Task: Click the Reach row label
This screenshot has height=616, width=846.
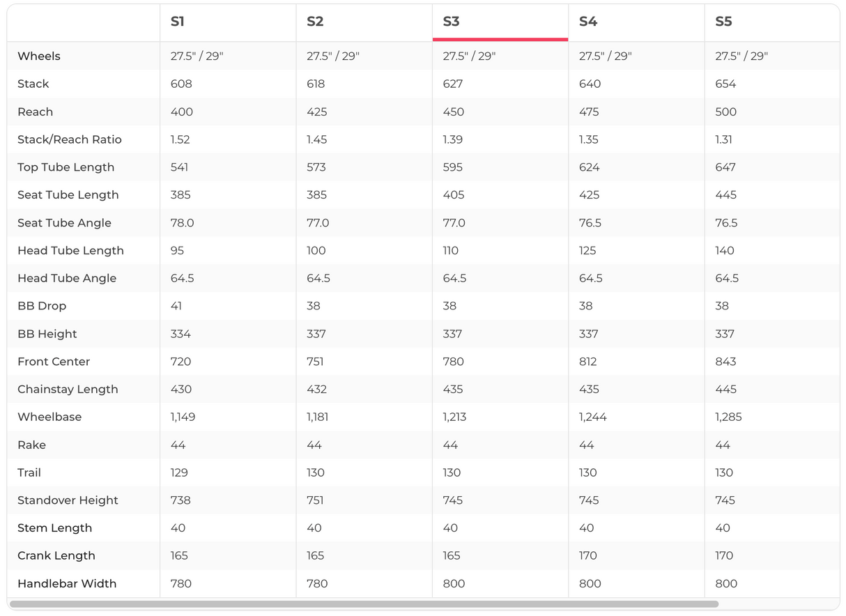Action: (x=35, y=111)
